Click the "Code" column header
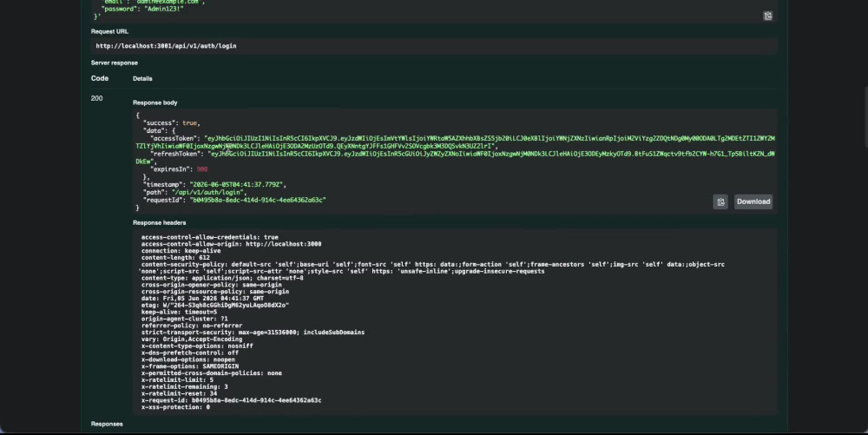This screenshot has width=868, height=435. tap(100, 79)
